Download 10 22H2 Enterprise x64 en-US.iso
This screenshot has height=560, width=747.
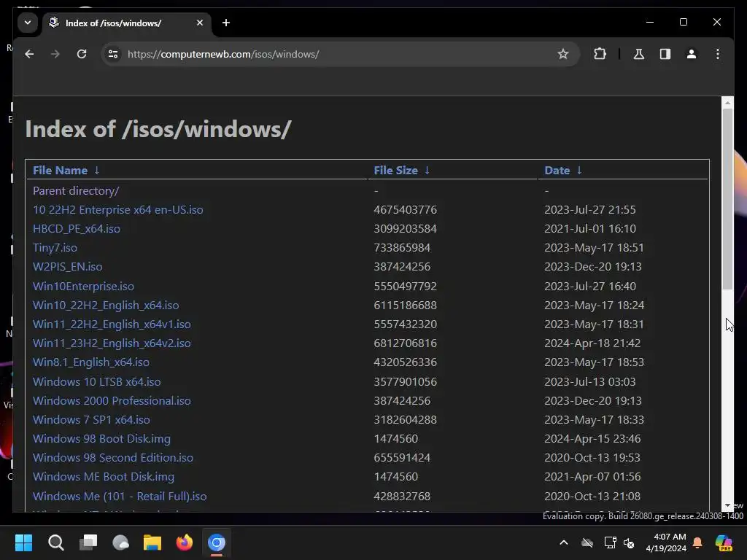117,210
